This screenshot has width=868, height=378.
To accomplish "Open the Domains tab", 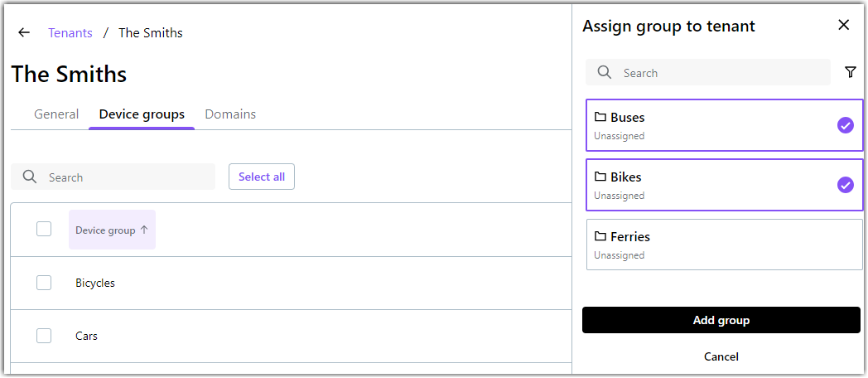I will pyautogui.click(x=230, y=114).
